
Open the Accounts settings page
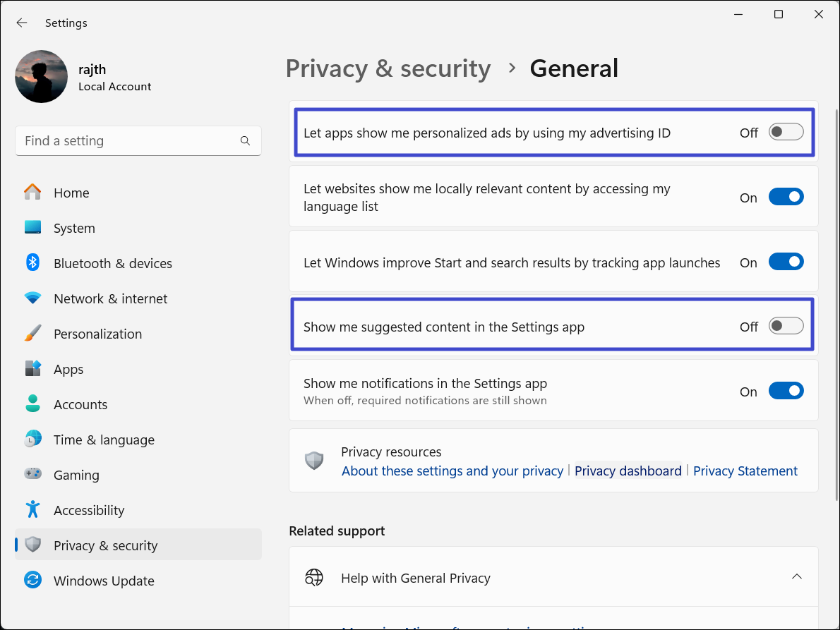[80, 404]
